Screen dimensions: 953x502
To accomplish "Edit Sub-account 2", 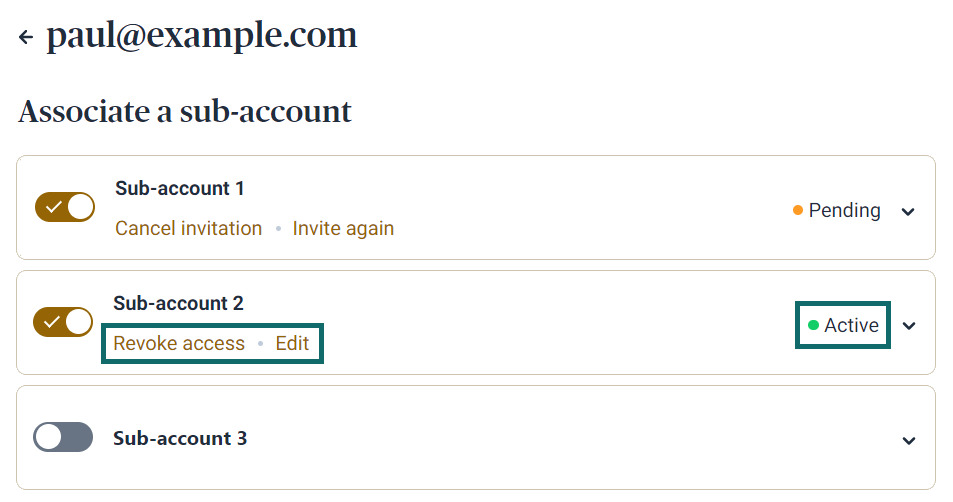I will click(x=292, y=344).
